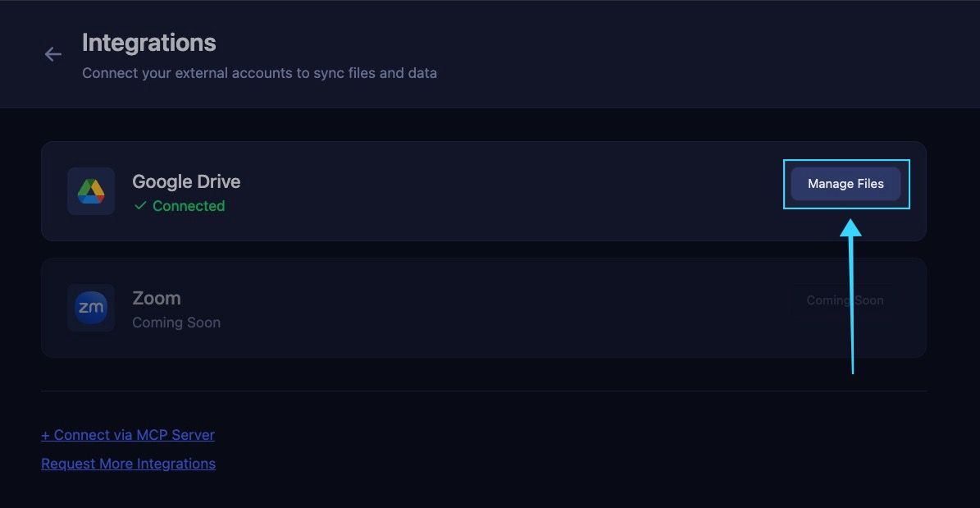980x508 pixels.
Task: Click the plus sign in MCP Server link
Action: (45, 435)
